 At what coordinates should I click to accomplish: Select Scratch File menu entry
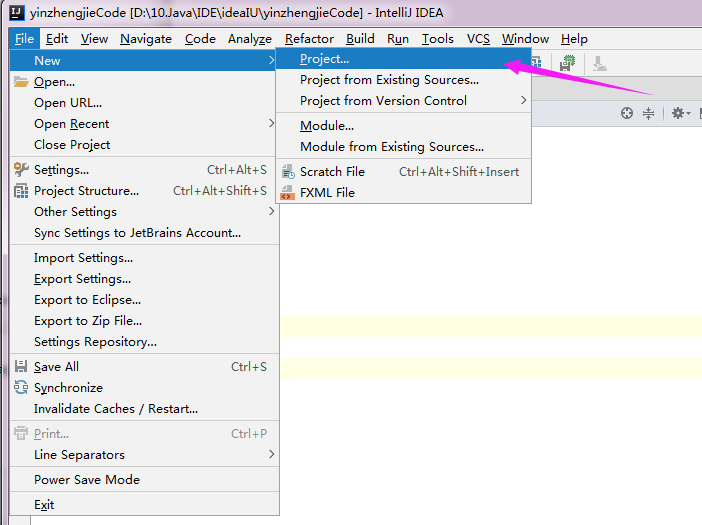403,172
